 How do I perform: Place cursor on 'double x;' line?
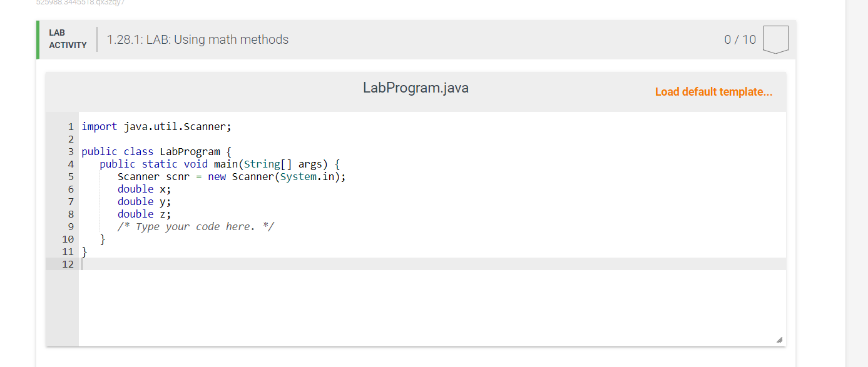(x=144, y=189)
